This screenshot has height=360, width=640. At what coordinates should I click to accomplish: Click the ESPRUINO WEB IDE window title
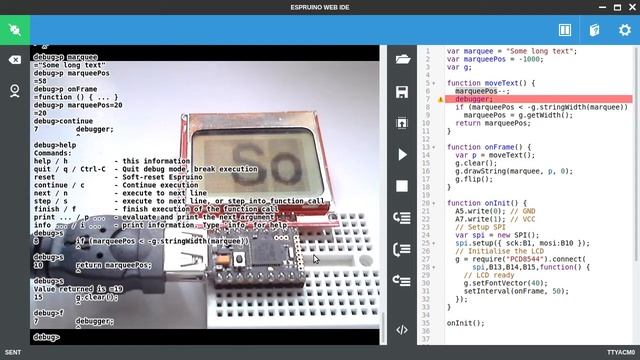point(320,7)
